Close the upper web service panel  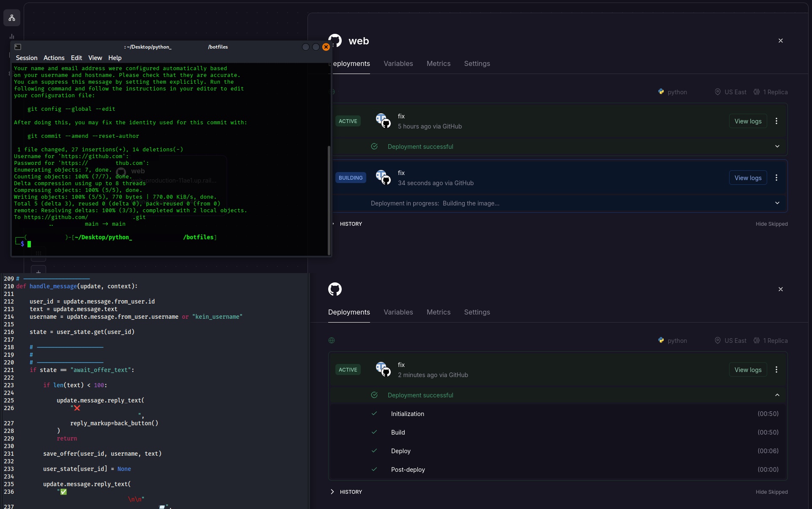coord(781,41)
